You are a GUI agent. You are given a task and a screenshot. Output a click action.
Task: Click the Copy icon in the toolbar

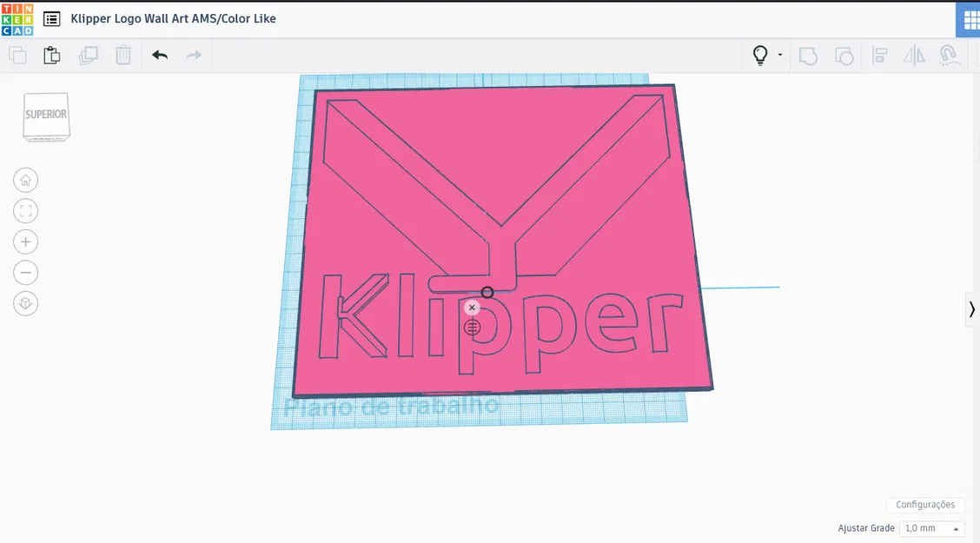point(17,55)
